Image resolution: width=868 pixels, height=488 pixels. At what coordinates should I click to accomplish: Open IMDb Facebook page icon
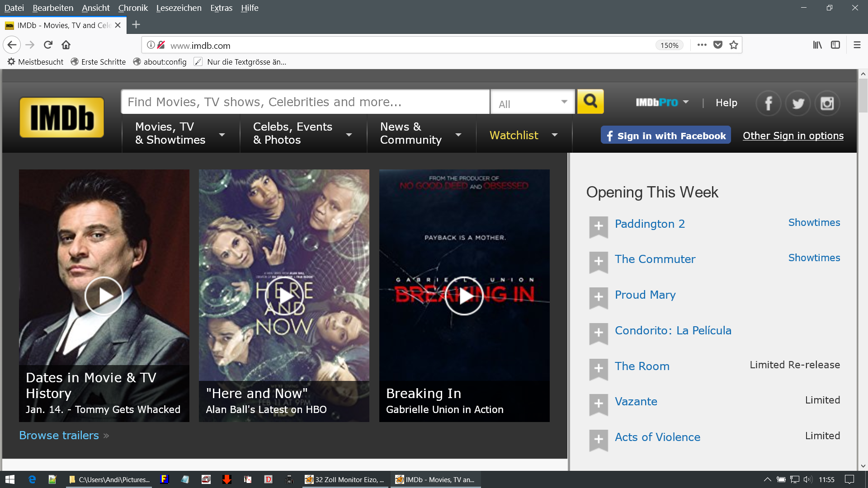coord(768,103)
